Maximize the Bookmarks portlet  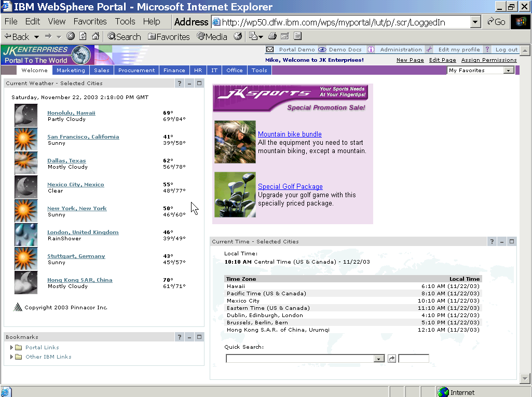tap(199, 337)
